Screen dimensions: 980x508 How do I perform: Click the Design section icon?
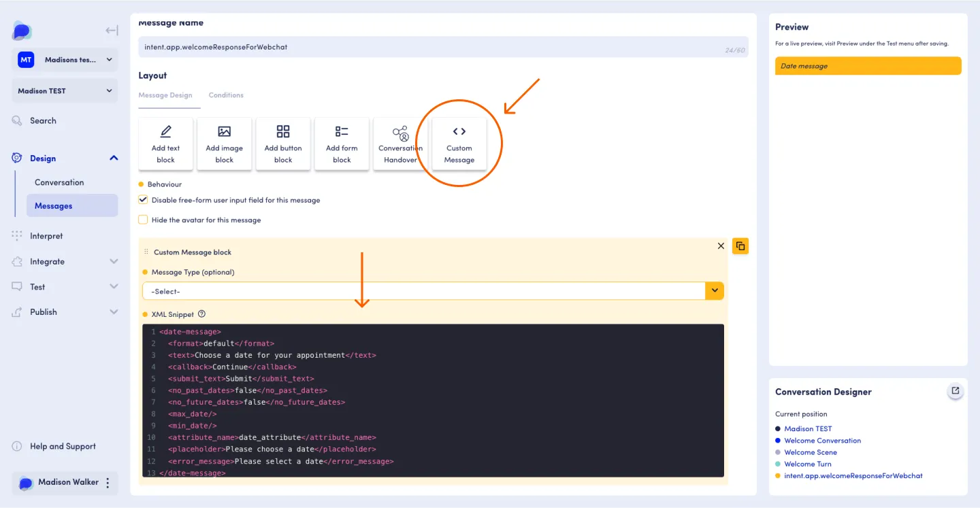coord(17,158)
